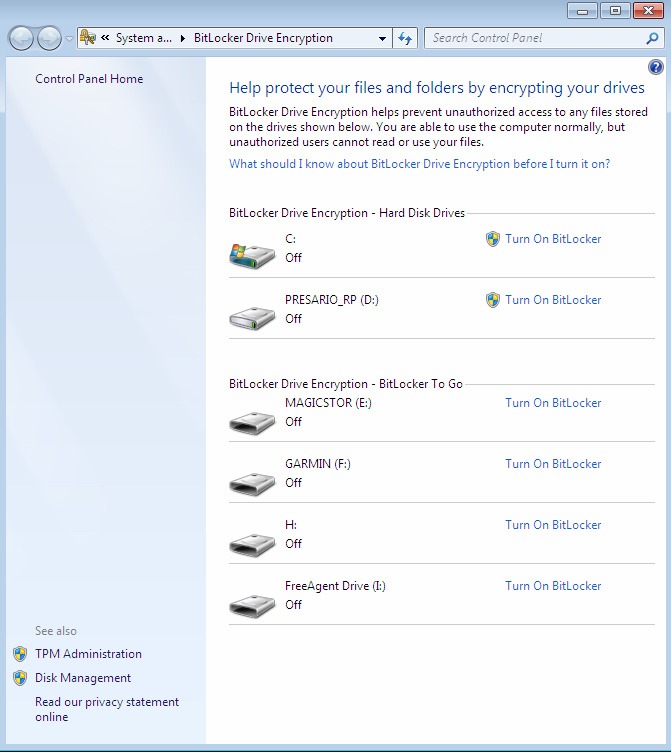Image resolution: width=671 pixels, height=752 pixels.
Task: Go forward with the Forward arrow button
Action: point(49,38)
